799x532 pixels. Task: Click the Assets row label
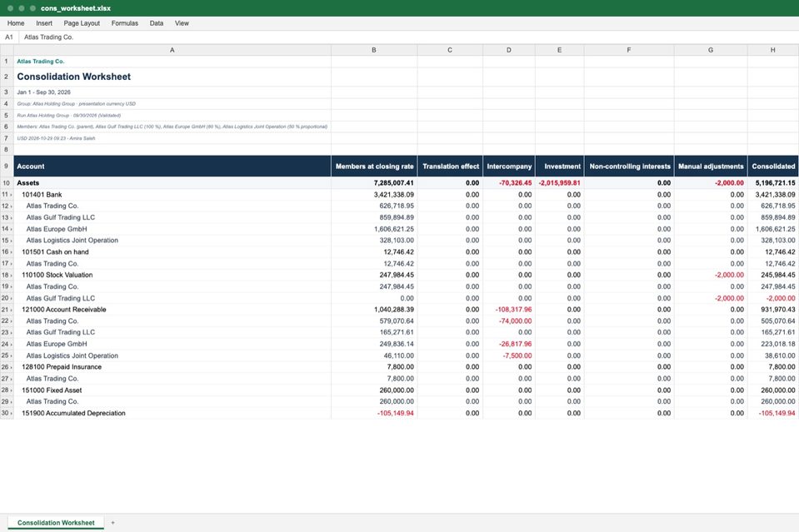click(x=172, y=183)
